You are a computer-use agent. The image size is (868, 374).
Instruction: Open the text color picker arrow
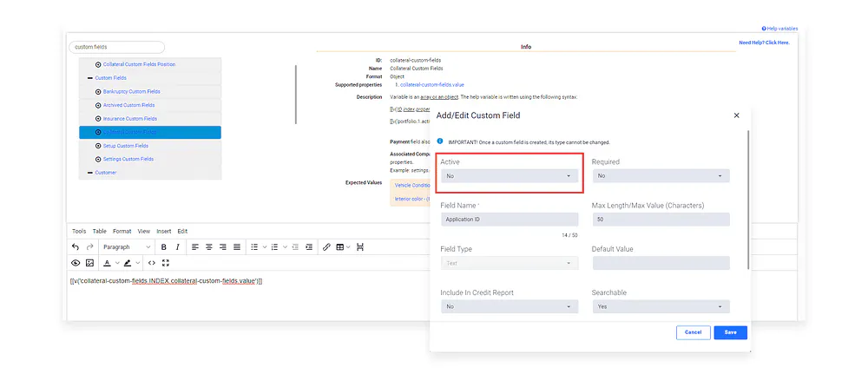(117, 263)
